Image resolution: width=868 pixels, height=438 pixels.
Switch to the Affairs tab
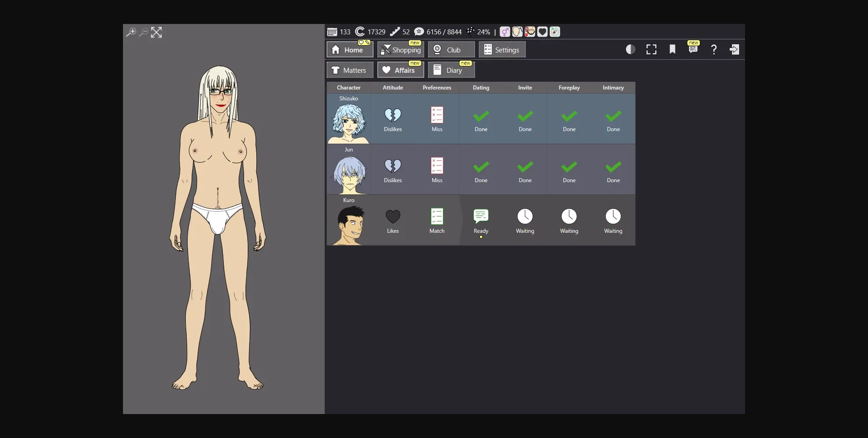(401, 70)
